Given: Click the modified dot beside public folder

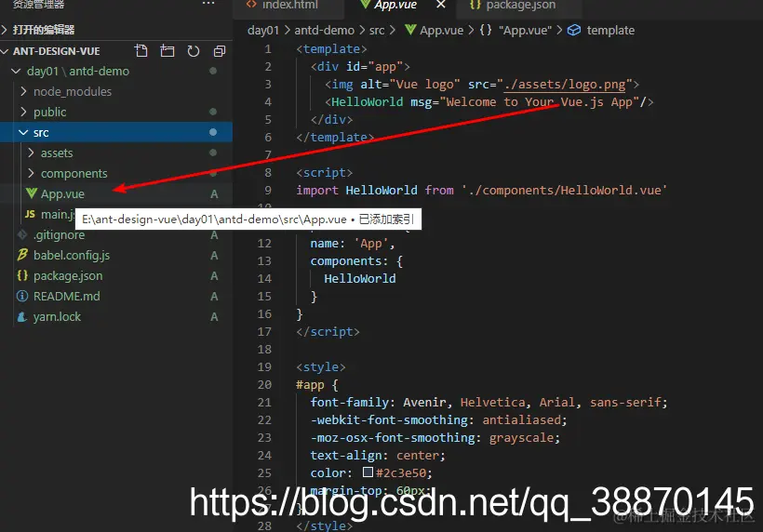Looking at the screenshot, I should click(x=213, y=112).
